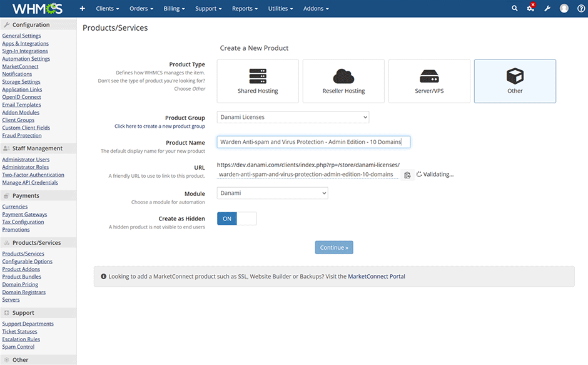The height and width of the screenshot is (365, 588).
Task: Open the user account avatar
Action: click(x=564, y=8)
